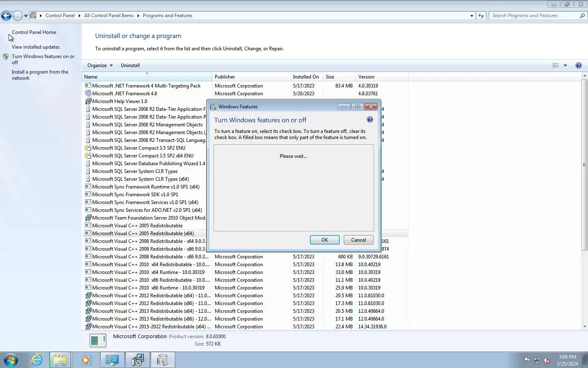Click Control Panel breadcrumb segment
Screen dimensions: 588x368
tap(60, 16)
